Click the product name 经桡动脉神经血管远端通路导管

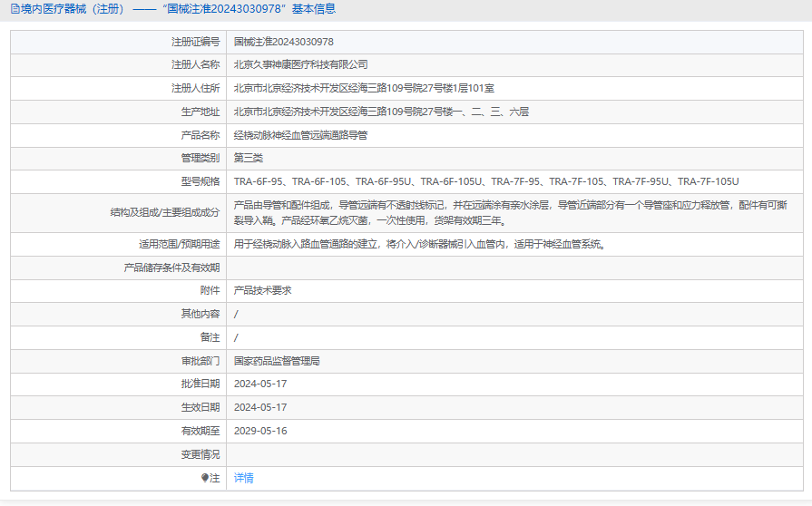tap(300, 135)
